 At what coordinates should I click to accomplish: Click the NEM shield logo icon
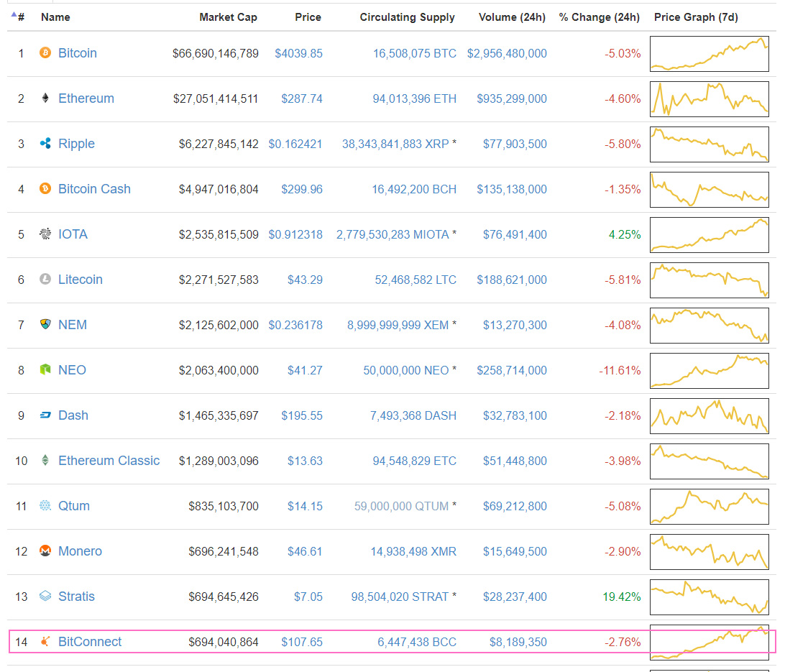(x=45, y=325)
